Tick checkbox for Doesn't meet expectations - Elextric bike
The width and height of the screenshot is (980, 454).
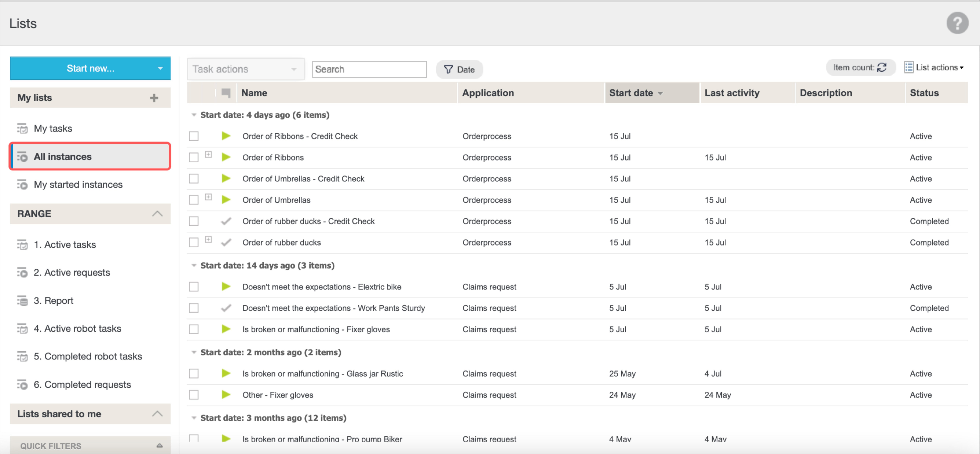194,287
